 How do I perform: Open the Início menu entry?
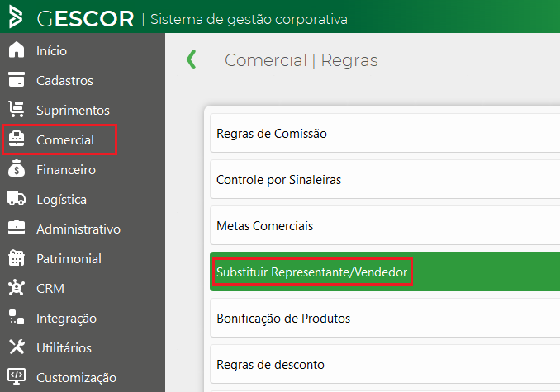click(51, 50)
